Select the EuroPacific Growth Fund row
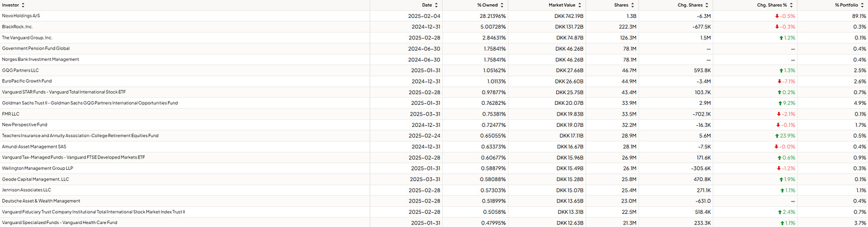The height and width of the screenshot is (227, 868). 434,81
